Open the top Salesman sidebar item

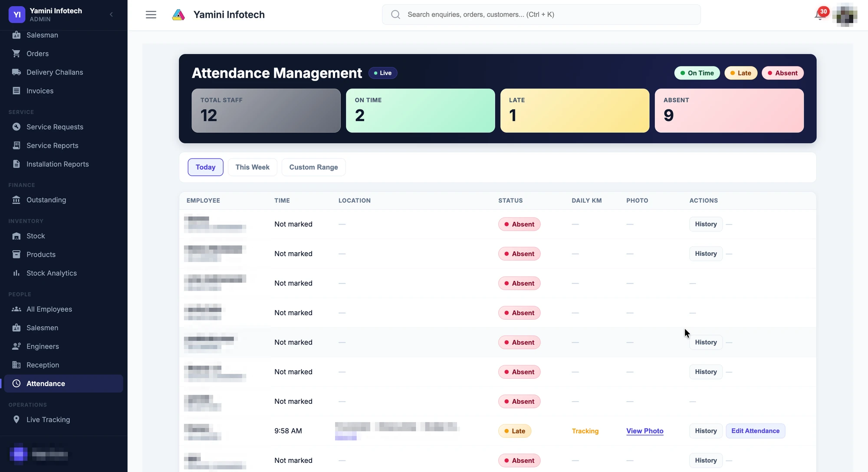[x=64, y=35]
